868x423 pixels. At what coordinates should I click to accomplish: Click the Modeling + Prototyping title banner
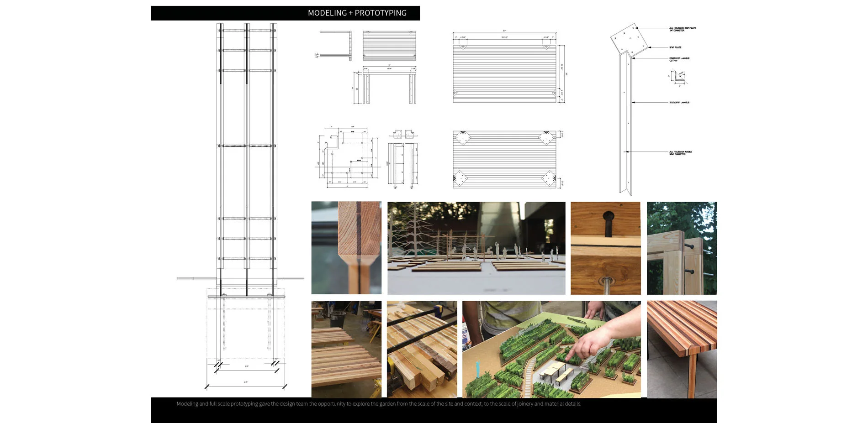pyautogui.click(x=286, y=13)
